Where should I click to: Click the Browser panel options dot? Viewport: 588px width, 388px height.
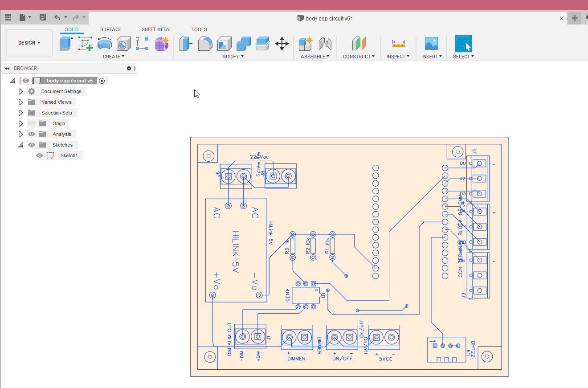[129, 68]
